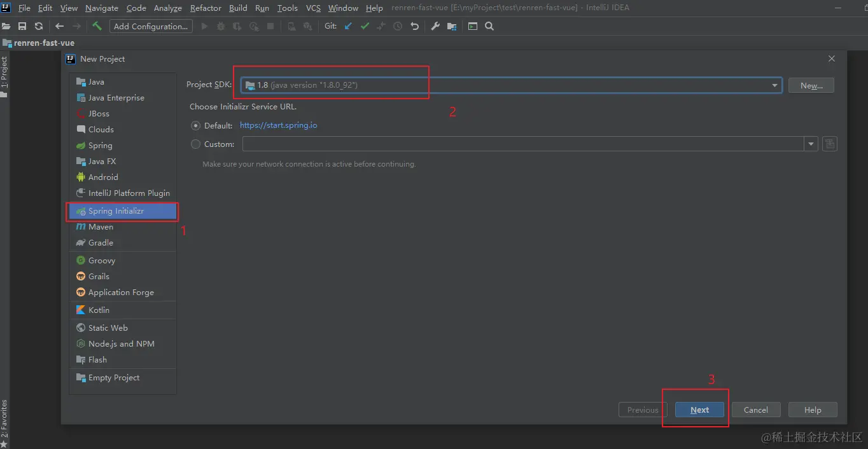The height and width of the screenshot is (449, 868).
Task: Click the Debug bug icon
Action: click(x=221, y=26)
